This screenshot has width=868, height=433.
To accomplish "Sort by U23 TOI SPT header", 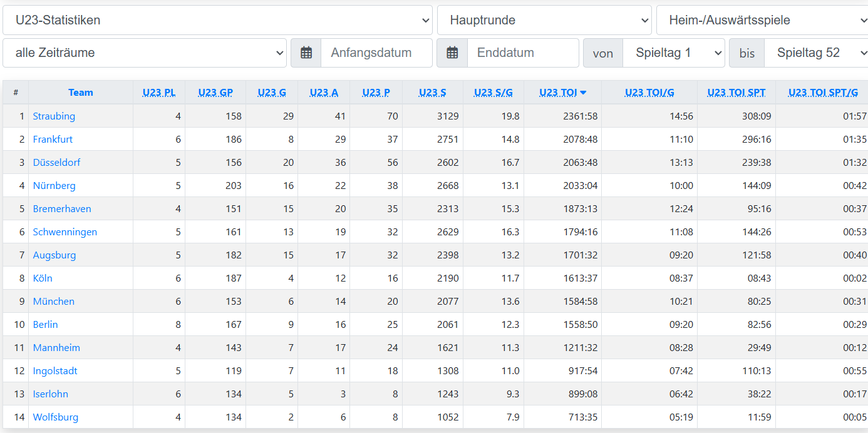I will tap(736, 93).
